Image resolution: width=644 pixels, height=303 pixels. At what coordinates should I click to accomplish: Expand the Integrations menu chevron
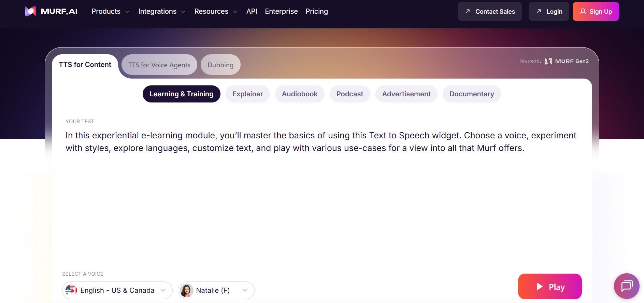point(183,12)
